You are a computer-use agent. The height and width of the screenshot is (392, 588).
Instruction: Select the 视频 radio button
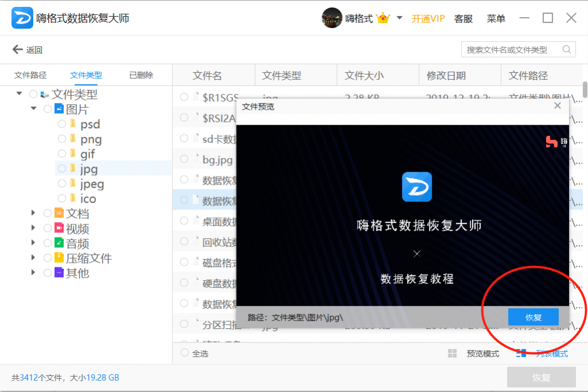[48, 228]
